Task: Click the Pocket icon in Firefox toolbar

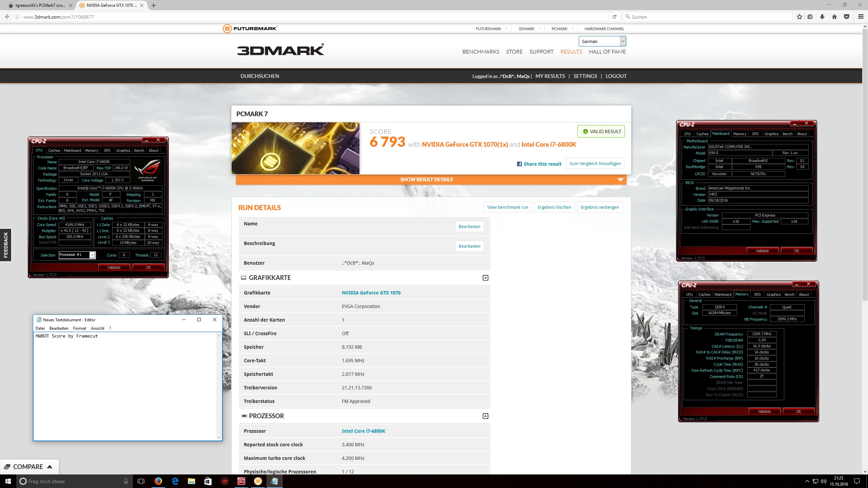Action: tap(847, 17)
